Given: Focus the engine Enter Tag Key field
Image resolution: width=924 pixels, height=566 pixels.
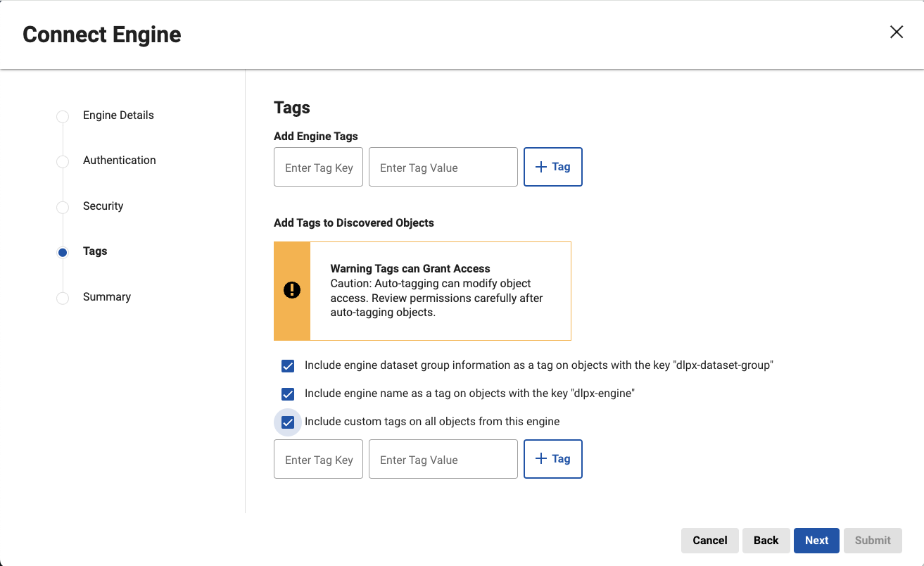Looking at the screenshot, I should pos(318,168).
